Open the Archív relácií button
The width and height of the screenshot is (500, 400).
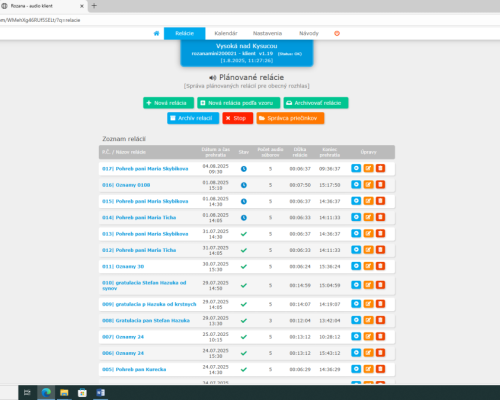pyautogui.click(x=193, y=118)
